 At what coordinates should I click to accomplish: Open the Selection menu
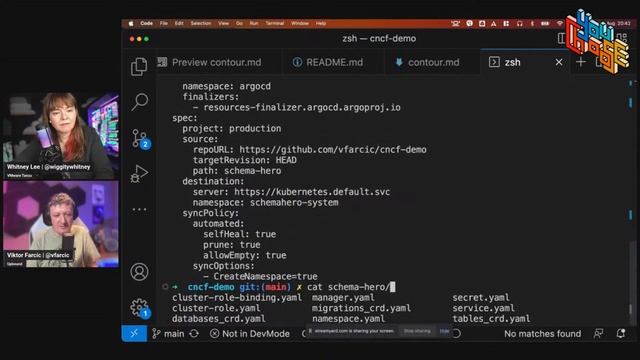[x=201, y=24]
